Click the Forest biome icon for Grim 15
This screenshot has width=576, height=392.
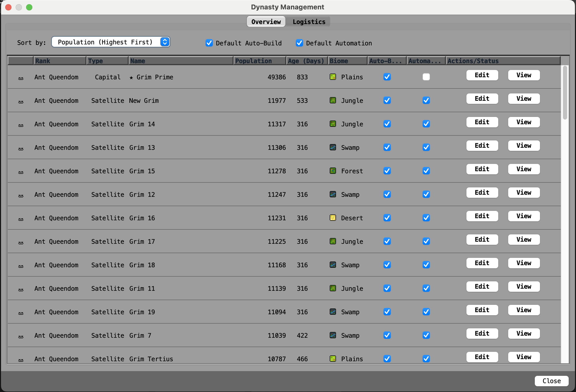pyautogui.click(x=333, y=171)
